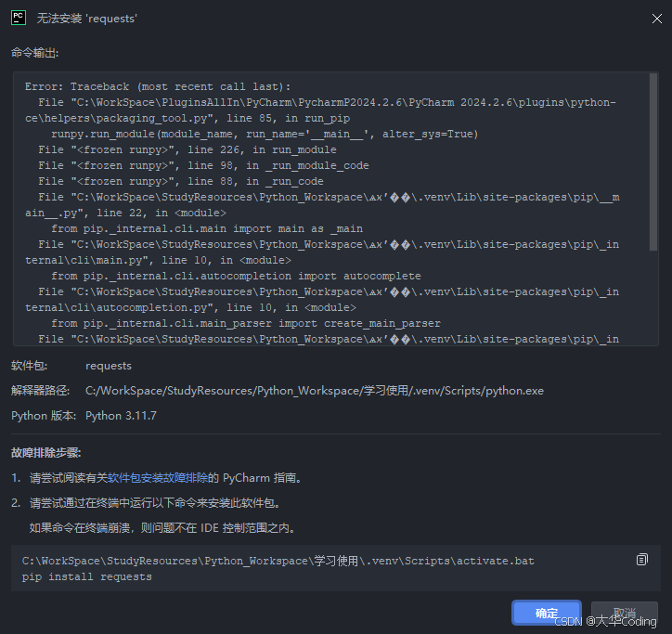Click the command output vertical scrollbar

(653, 162)
